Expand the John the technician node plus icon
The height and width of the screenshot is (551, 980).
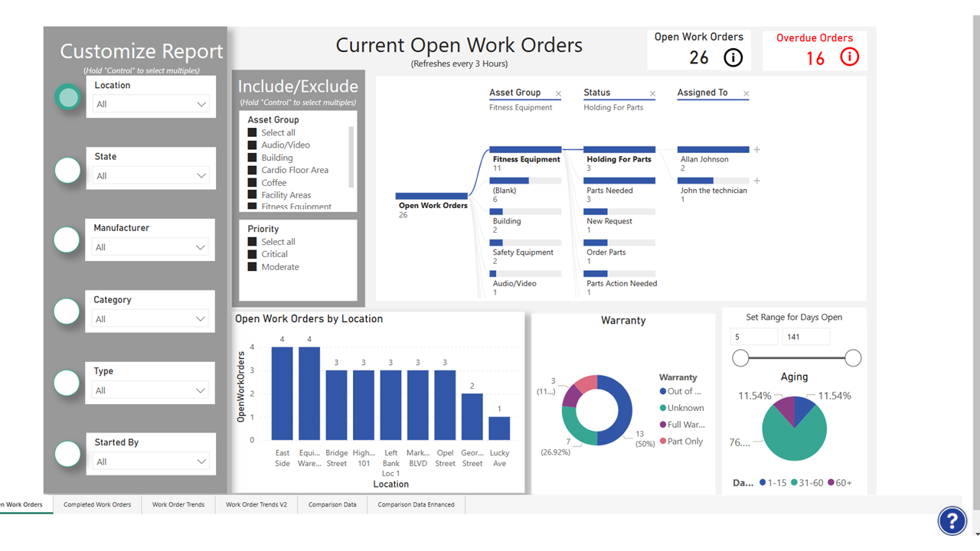click(756, 181)
